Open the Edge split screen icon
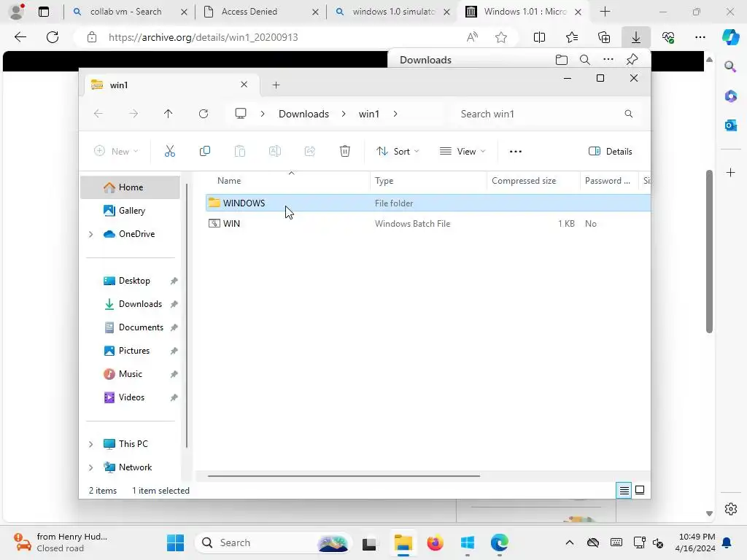The width and height of the screenshot is (747, 560). point(539,37)
